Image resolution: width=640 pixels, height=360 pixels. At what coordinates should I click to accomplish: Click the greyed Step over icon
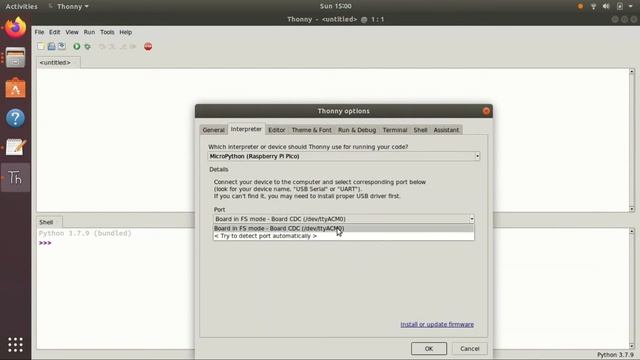(102, 47)
